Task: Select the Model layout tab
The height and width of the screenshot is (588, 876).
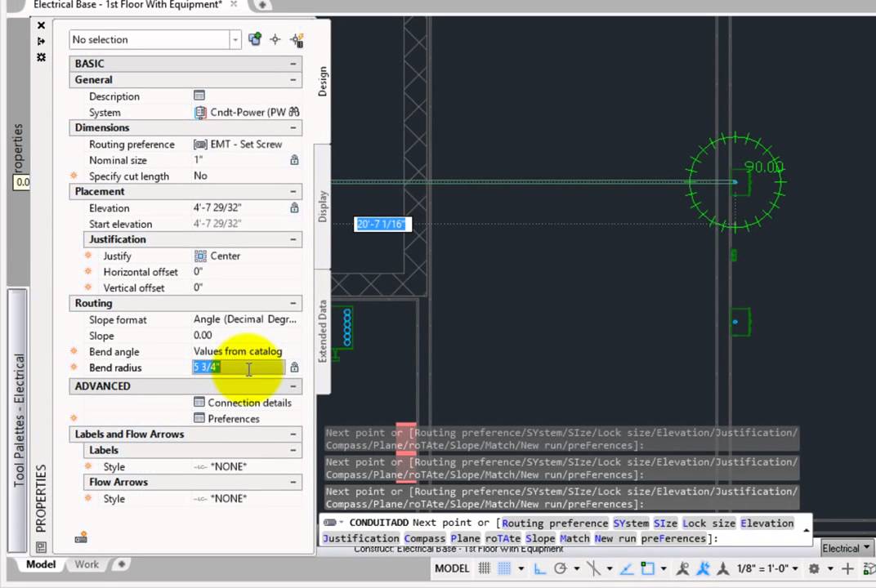Action: coord(41,564)
